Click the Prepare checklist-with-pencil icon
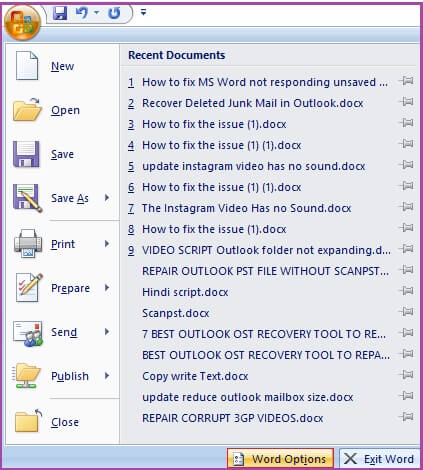Viewport: 423px width, 470px height. (29, 287)
